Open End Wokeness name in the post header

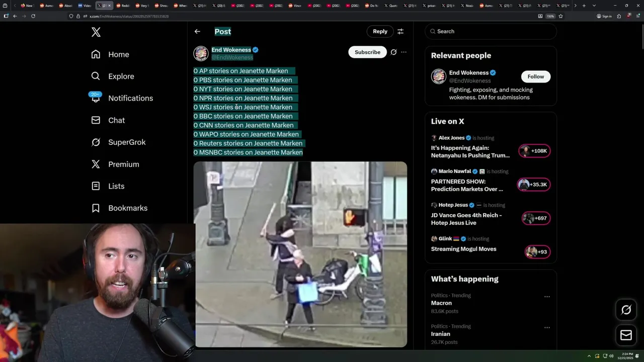tap(231, 50)
